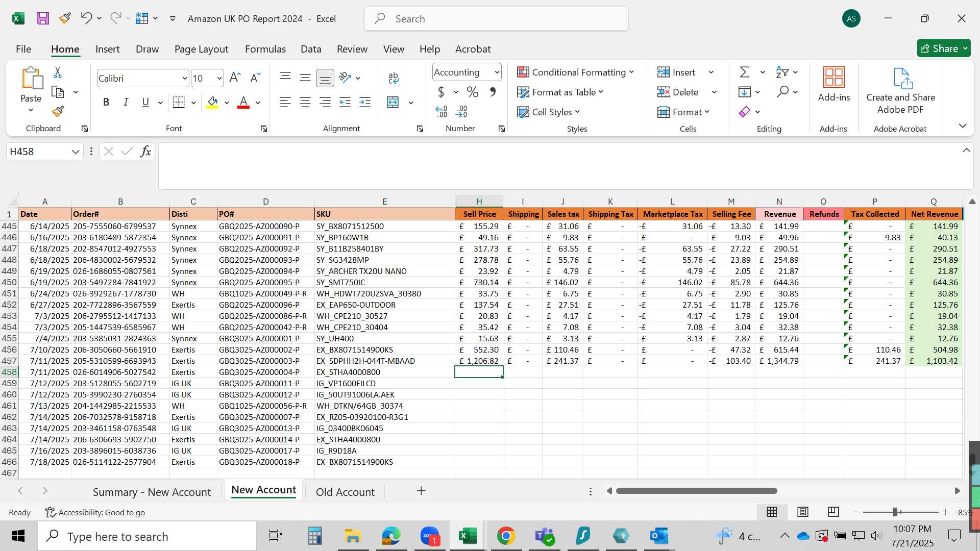Open the Data ribbon tab

point(311,49)
